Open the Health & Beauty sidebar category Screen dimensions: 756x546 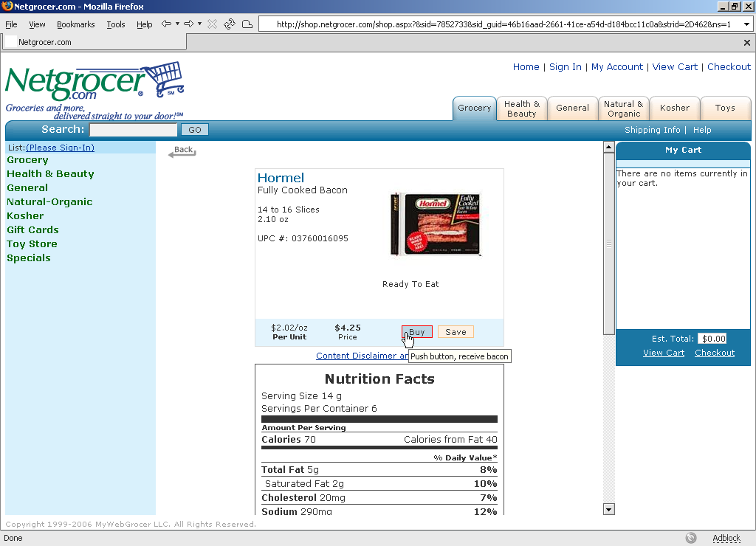tap(50, 174)
